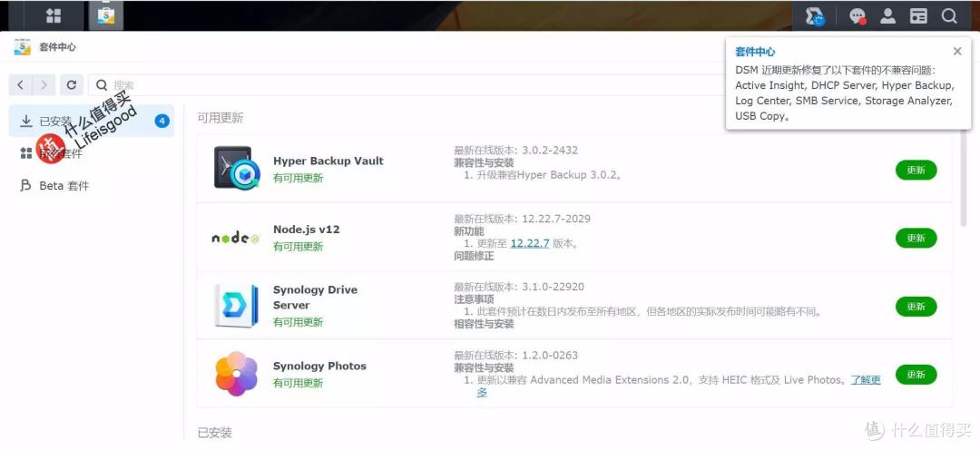The image size is (980, 450).
Task: Click the 套件中心 window title icon
Action: tap(23, 47)
